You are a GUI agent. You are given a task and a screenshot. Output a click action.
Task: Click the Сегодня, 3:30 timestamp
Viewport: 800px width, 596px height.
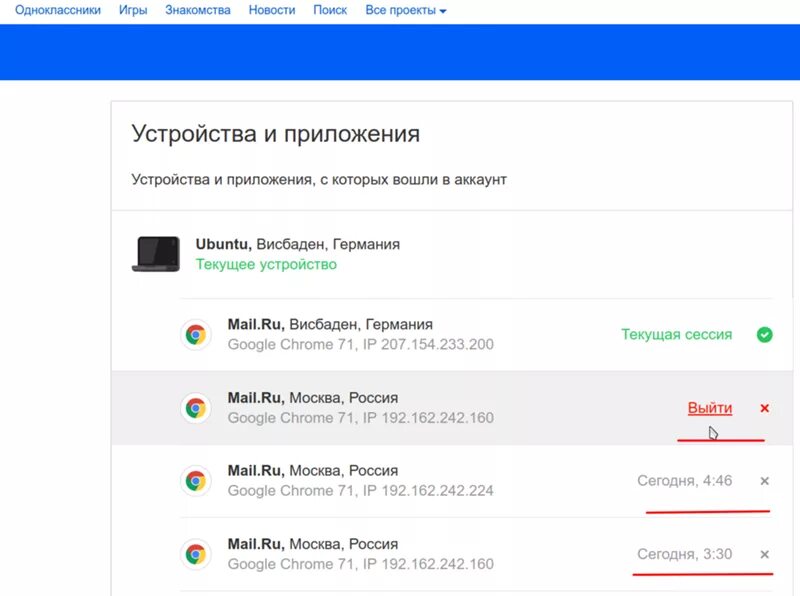684,554
